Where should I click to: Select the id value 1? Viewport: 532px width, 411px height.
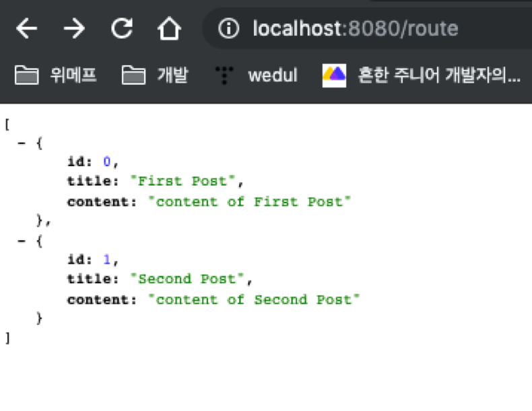(x=107, y=260)
